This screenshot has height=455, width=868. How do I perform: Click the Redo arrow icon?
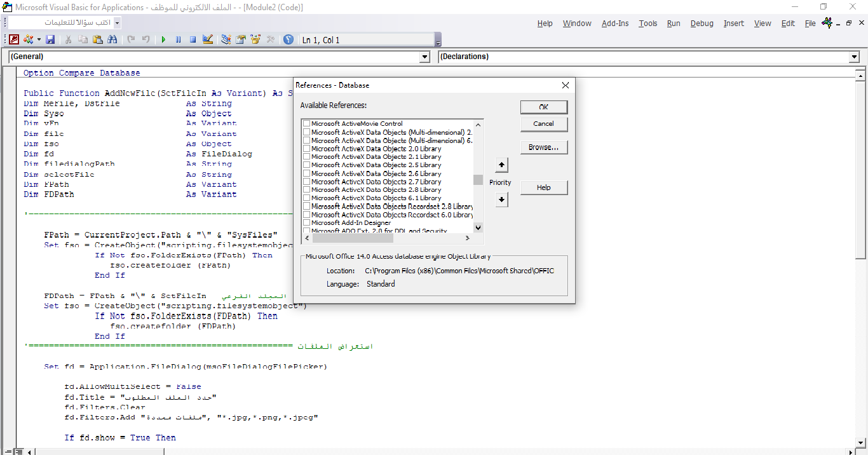(x=146, y=39)
